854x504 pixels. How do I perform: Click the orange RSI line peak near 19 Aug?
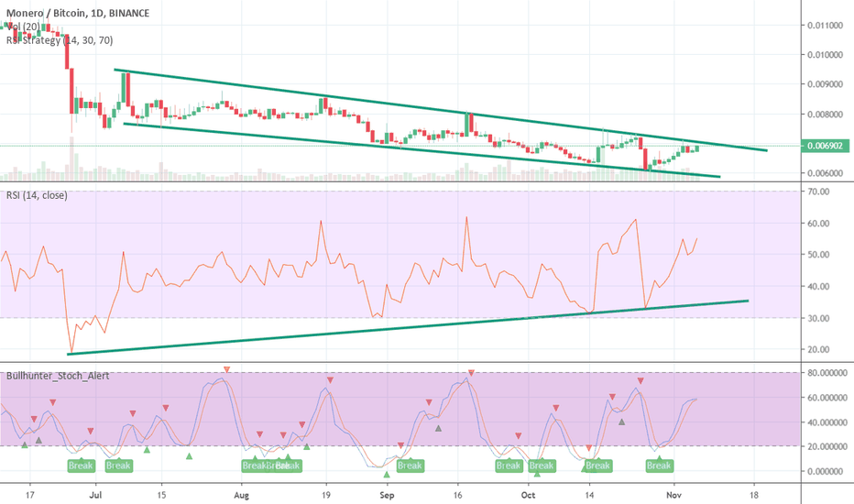click(321, 221)
